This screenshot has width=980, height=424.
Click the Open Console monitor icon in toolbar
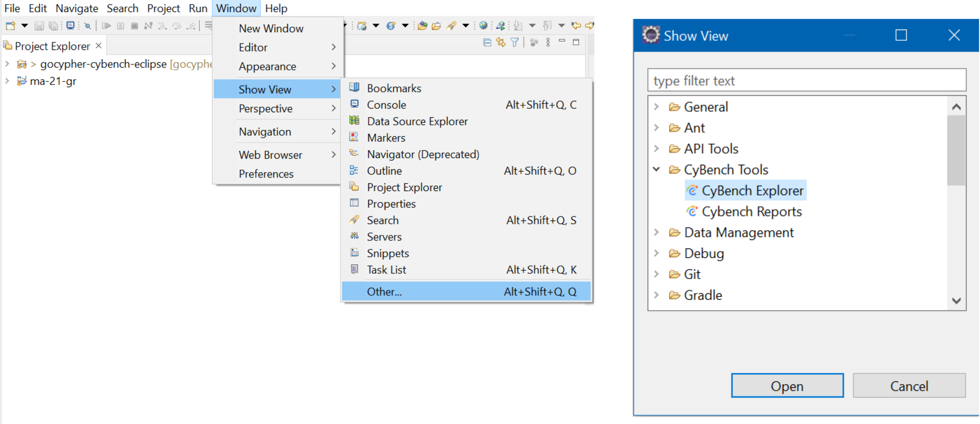pyautogui.click(x=70, y=25)
